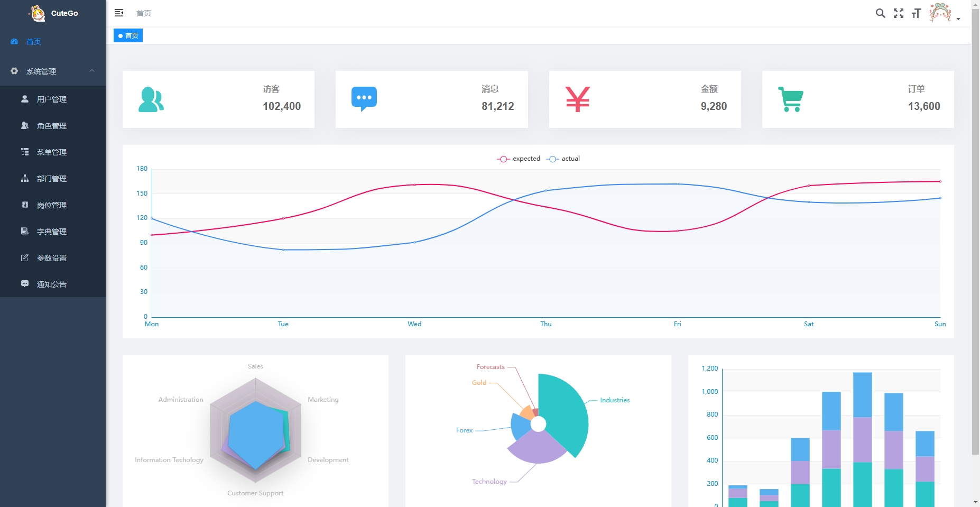The image size is (980, 507).
Task: Open the search magnifier icon
Action: point(880,13)
